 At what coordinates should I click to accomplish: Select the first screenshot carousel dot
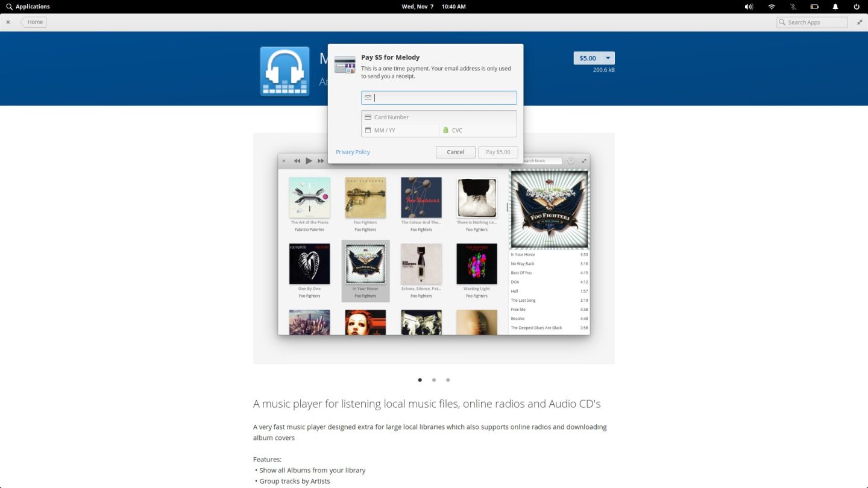click(420, 380)
